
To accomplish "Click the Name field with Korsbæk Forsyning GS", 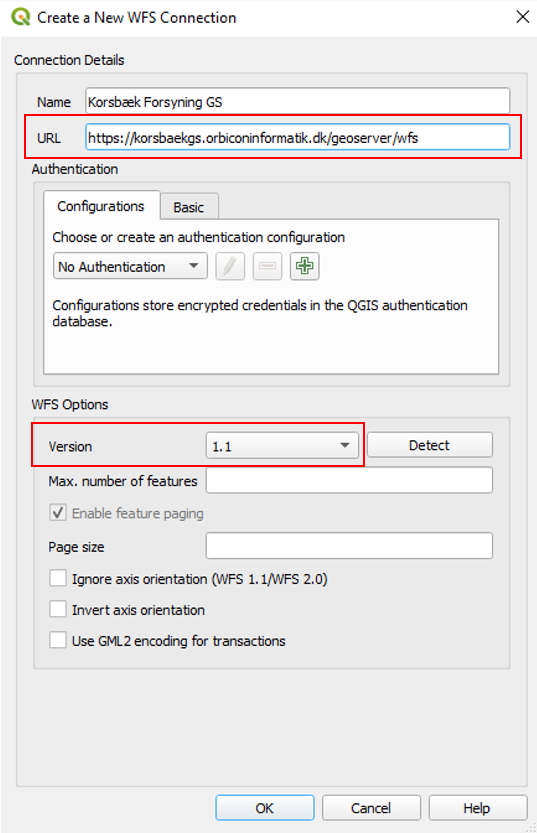I will tap(297, 101).
